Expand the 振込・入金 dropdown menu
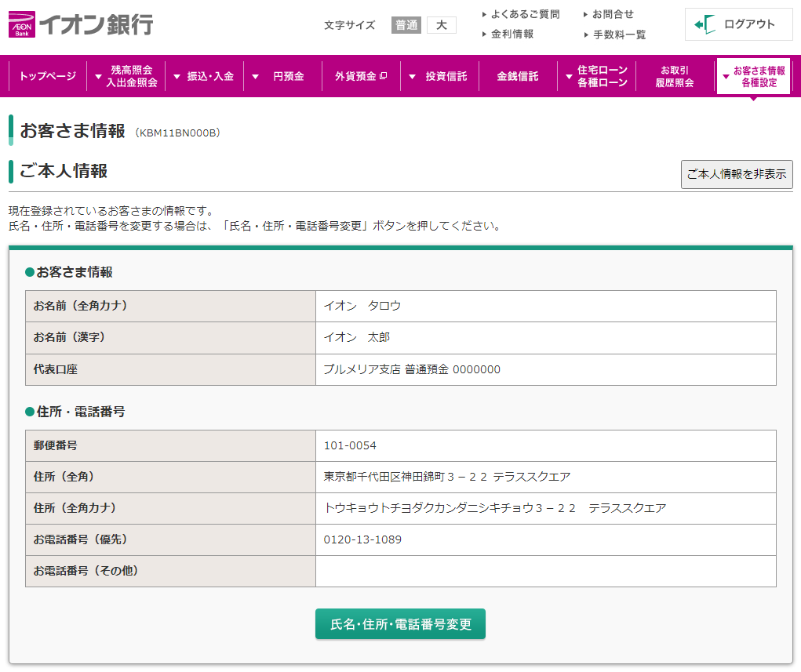Viewport: 801px width, 672px height. click(x=204, y=76)
